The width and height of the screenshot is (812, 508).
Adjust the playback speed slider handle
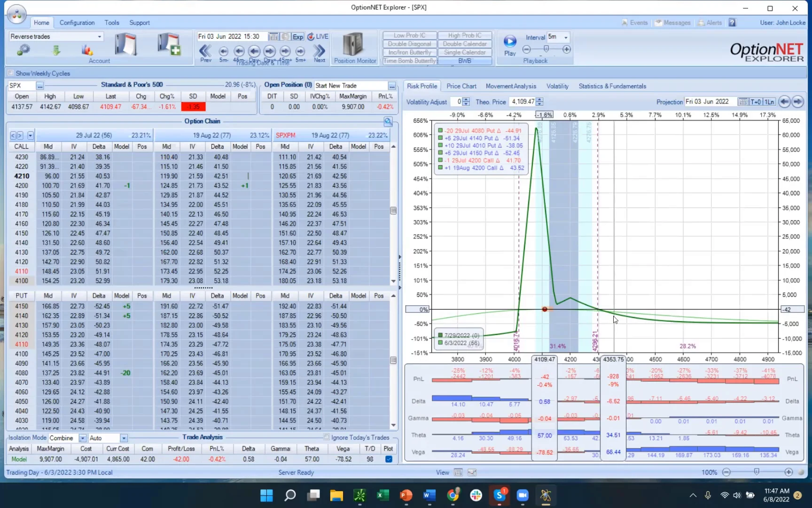click(x=546, y=49)
